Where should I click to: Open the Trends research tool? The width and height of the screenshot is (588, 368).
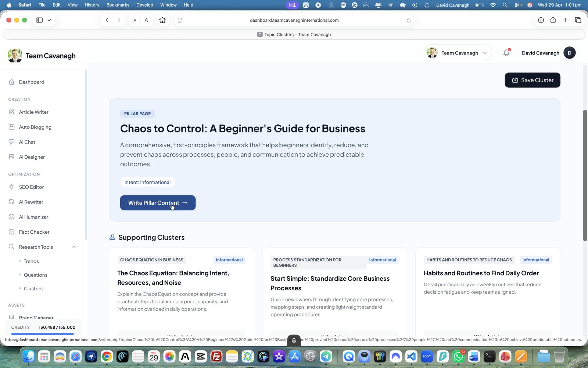31,261
